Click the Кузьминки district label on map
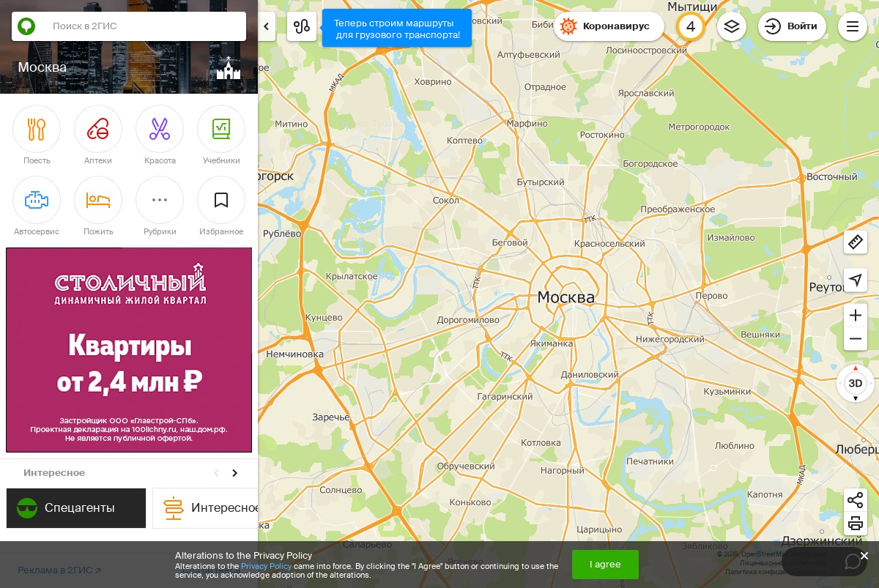This screenshot has height=588, width=879. [x=727, y=392]
